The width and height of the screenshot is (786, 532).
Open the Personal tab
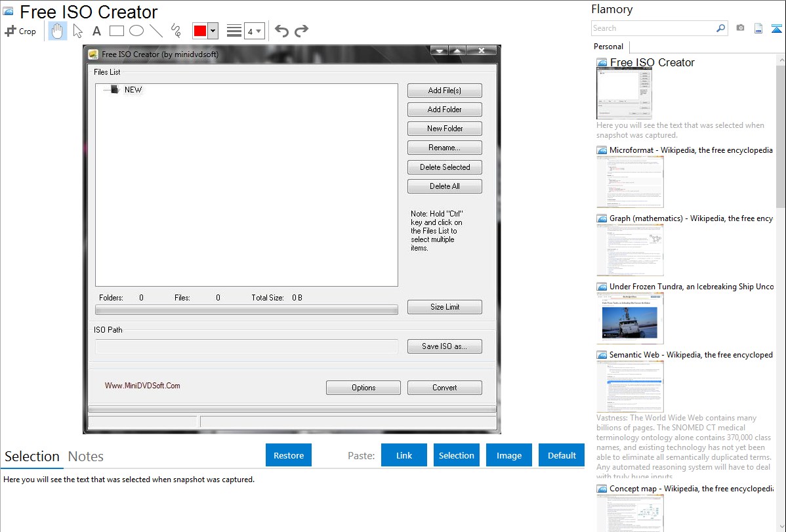pos(608,47)
